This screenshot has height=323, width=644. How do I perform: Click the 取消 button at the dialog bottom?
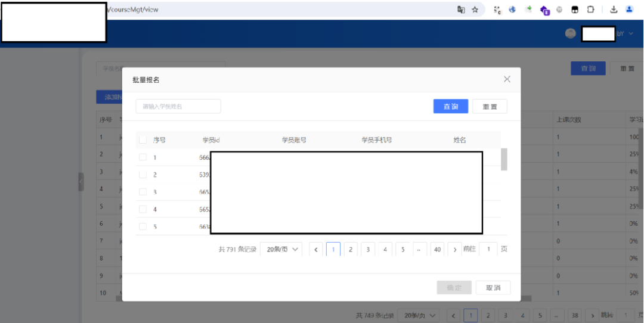[493, 288]
